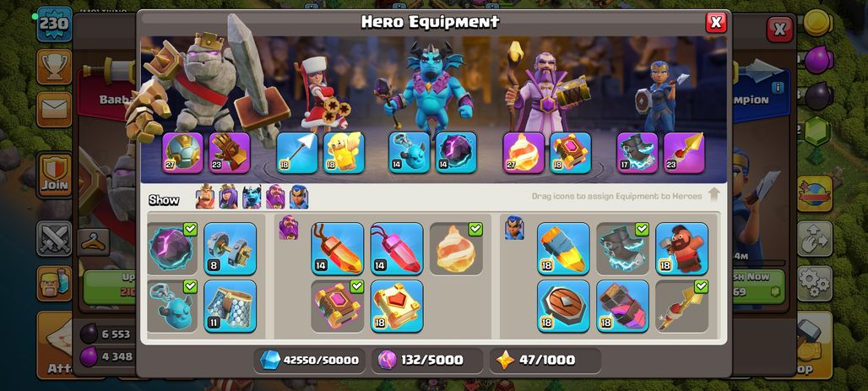Viewport: 868px width, 391px height.
Task: Select the Rocket Spear yellow equipment
Action: click(563, 248)
